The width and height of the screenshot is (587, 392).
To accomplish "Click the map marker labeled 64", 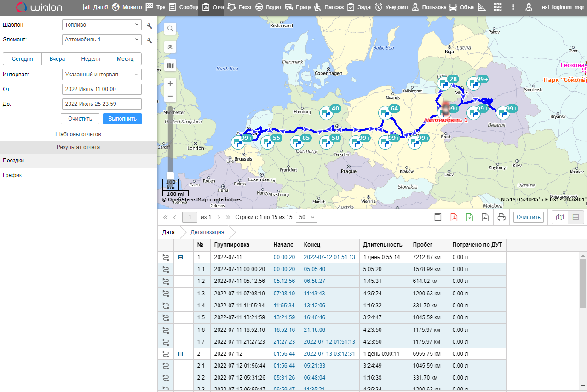I will pos(386,112).
